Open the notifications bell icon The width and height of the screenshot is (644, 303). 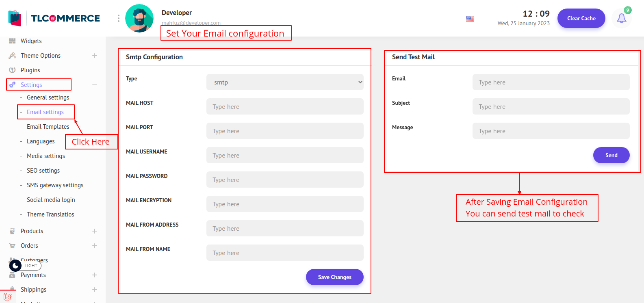(x=621, y=18)
